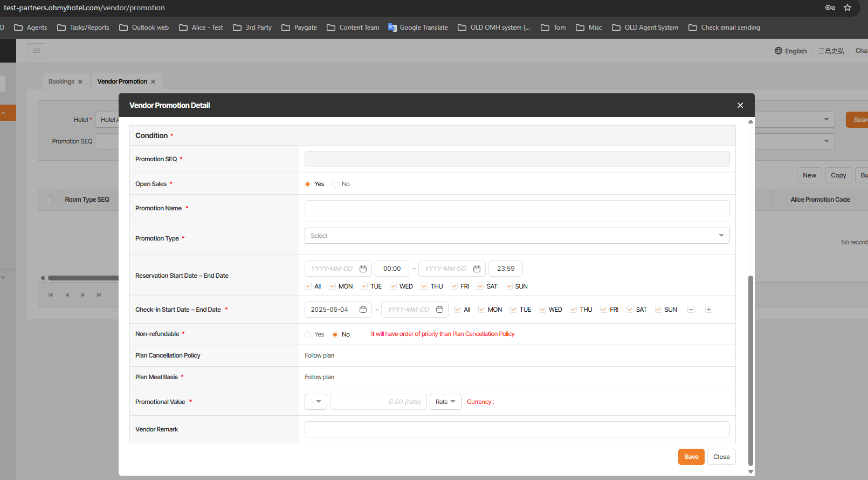Select Yes for Non-refundable
Viewport: 868px width, 480px height.
click(x=308, y=334)
